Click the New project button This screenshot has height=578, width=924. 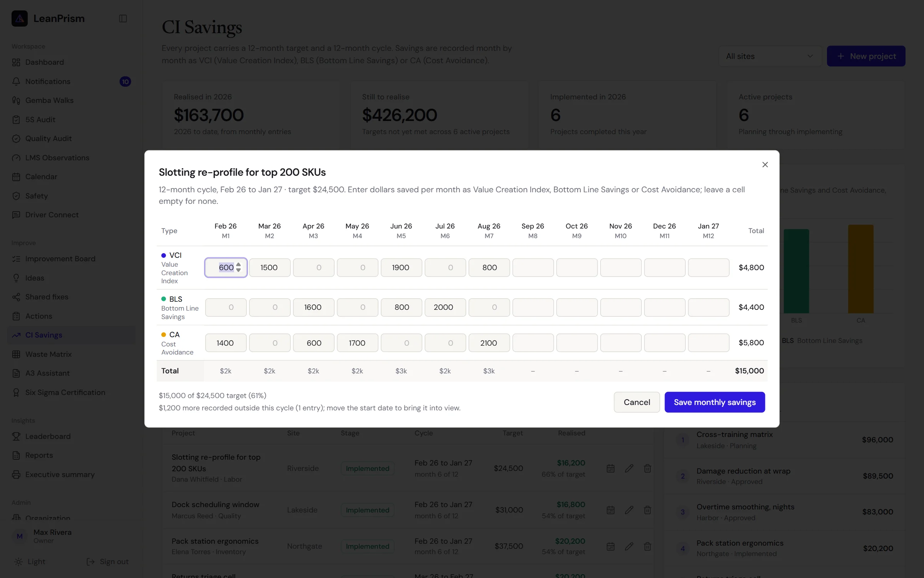[866, 56]
